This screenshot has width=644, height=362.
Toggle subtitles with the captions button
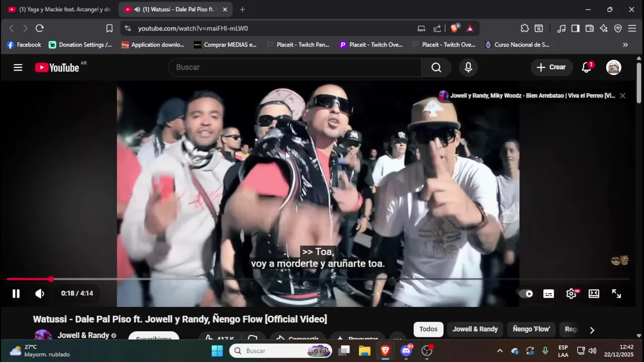[x=548, y=294]
